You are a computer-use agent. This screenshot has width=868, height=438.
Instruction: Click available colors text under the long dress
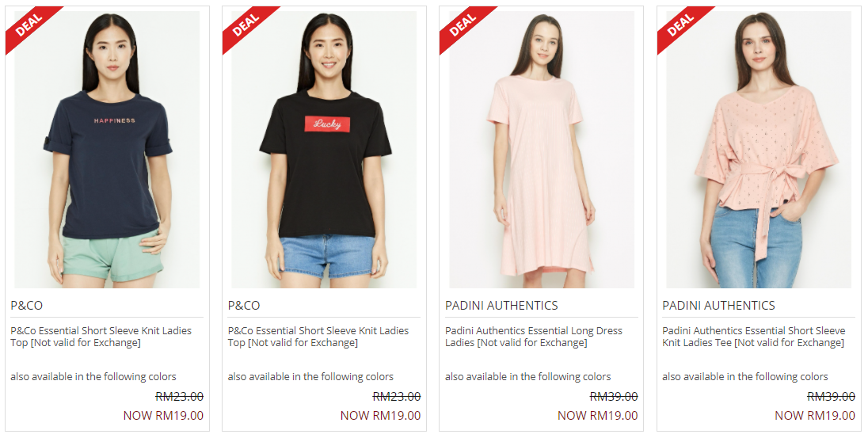click(527, 376)
